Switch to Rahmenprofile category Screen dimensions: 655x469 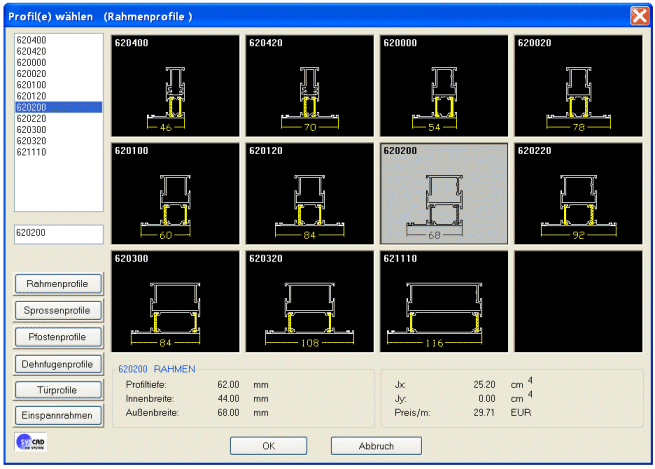tap(58, 284)
